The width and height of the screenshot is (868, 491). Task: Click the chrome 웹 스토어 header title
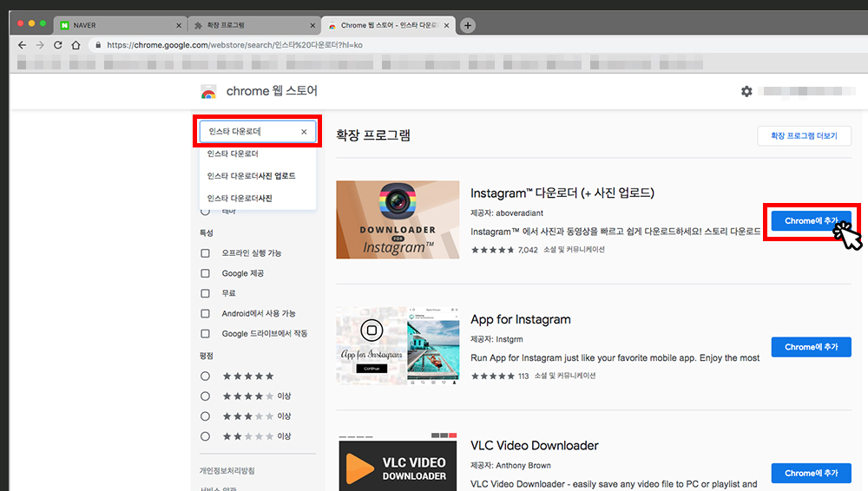[x=272, y=91]
